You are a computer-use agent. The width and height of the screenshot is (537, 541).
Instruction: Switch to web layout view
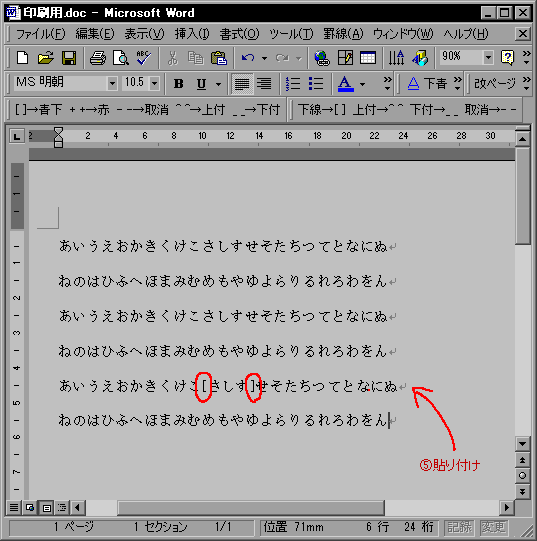[30, 508]
